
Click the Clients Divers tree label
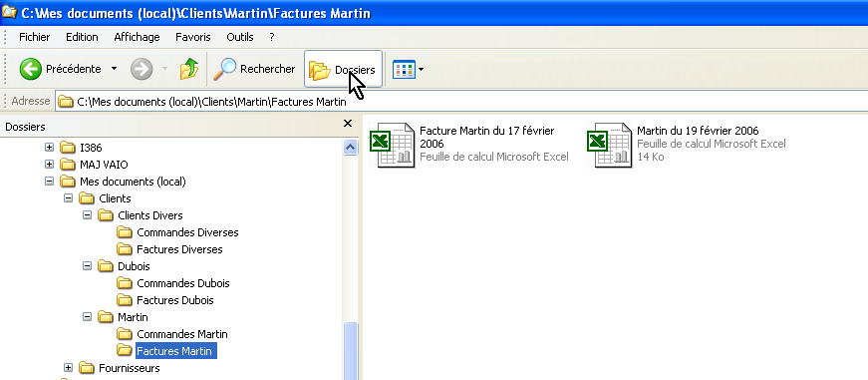click(x=150, y=215)
